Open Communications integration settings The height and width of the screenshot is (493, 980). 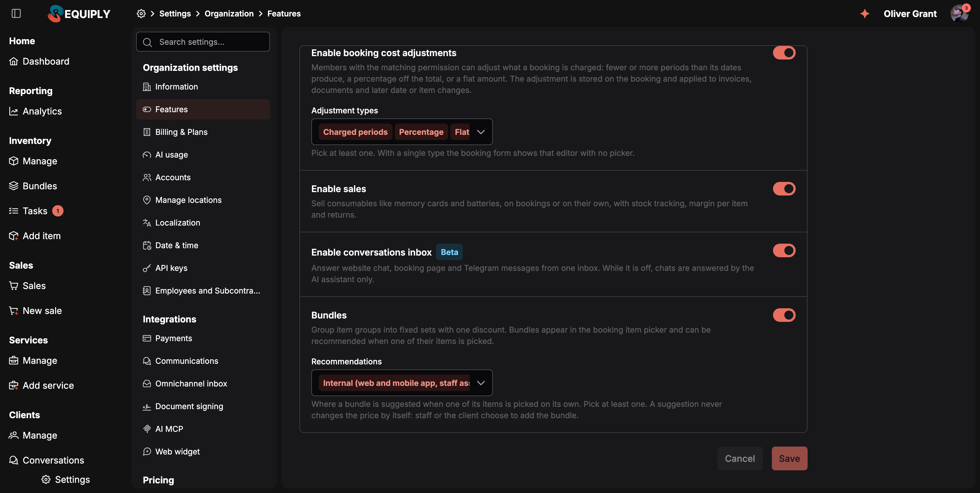pyautogui.click(x=203, y=361)
